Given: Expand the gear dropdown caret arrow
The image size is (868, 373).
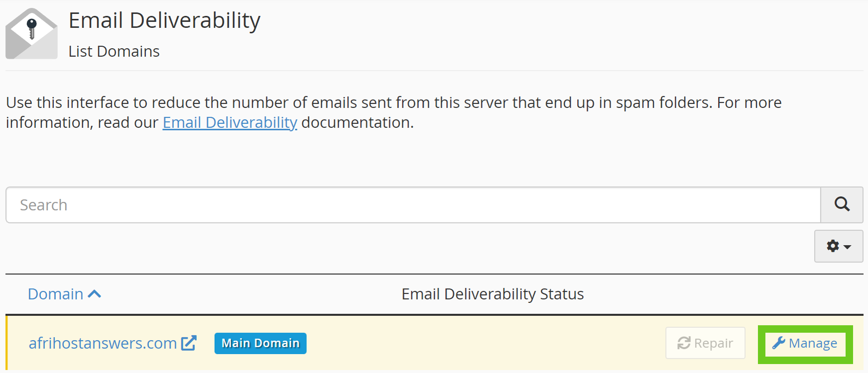Looking at the screenshot, I should [848, 247].
